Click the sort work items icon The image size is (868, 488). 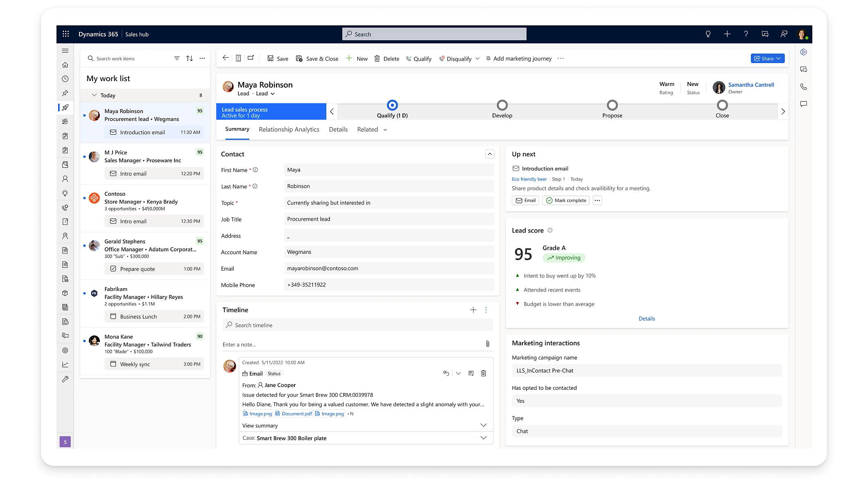click(x=190, y=59)
